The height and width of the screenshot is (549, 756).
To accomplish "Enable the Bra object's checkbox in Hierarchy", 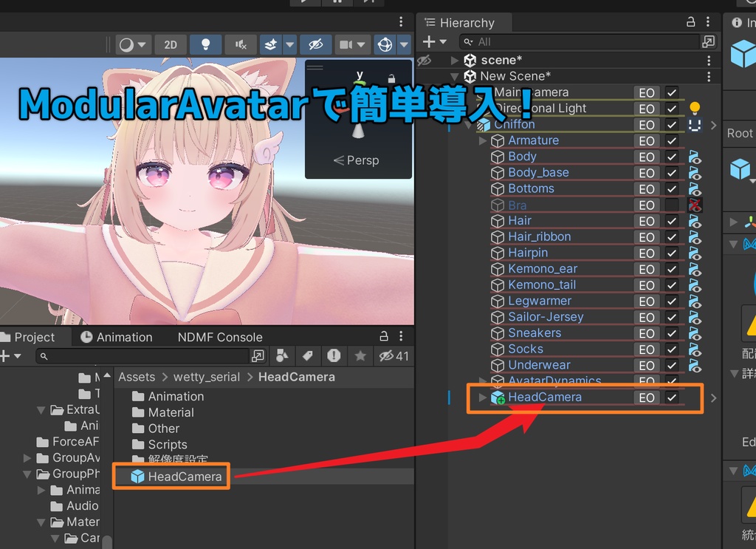I will tap(673, 205).
